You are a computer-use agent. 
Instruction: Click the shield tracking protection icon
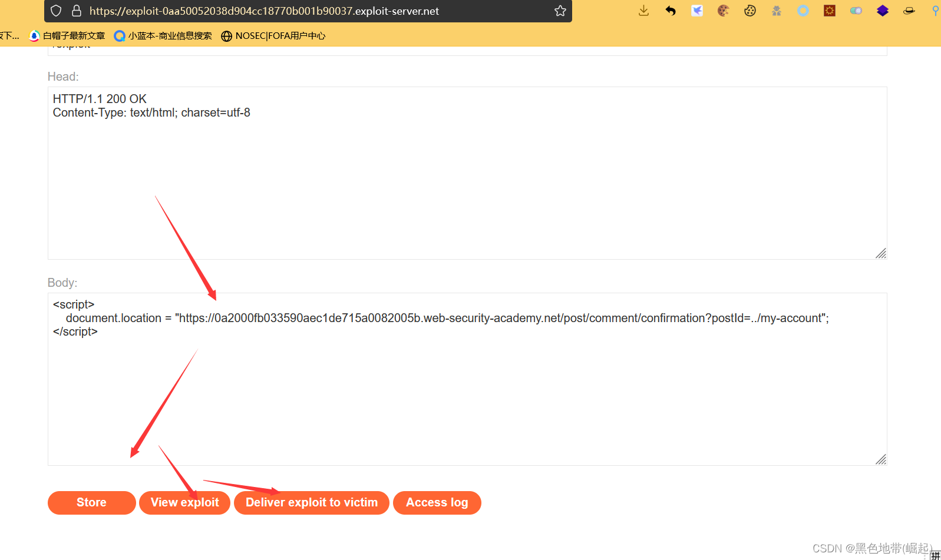(56, 11)
